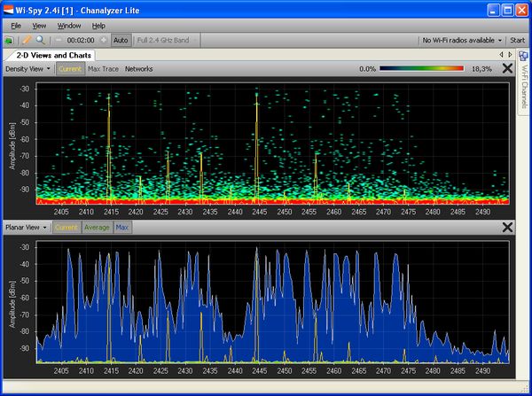Toggle Max Trace in Density View
Screen dimensions: 532x396
click(104, 68)
